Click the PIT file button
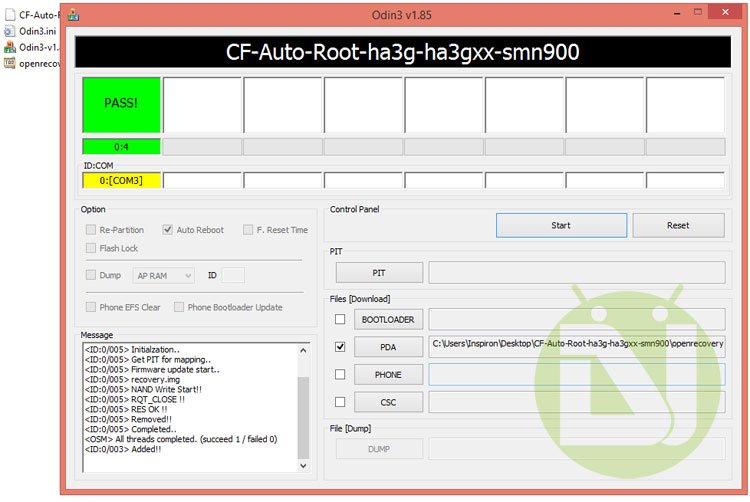750x502 pixels. point(379,273)
